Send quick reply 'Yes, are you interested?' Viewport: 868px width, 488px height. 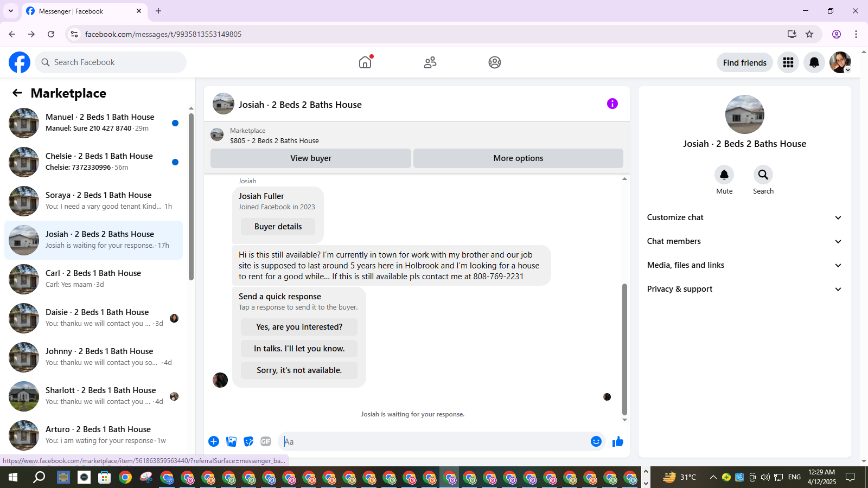(299, 327)
